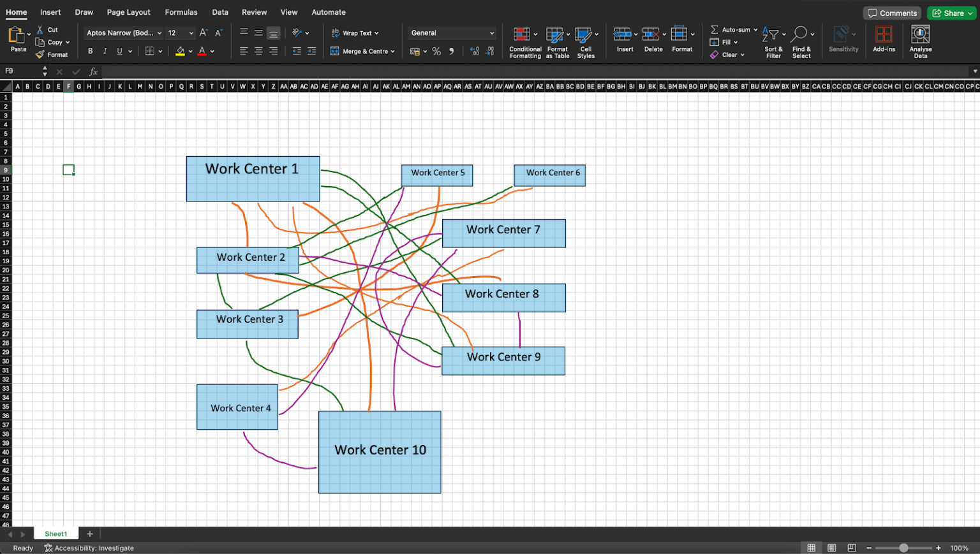Apply percent number style
The height and width of the screenshot is (554, 980).
(x=436, y=51)
